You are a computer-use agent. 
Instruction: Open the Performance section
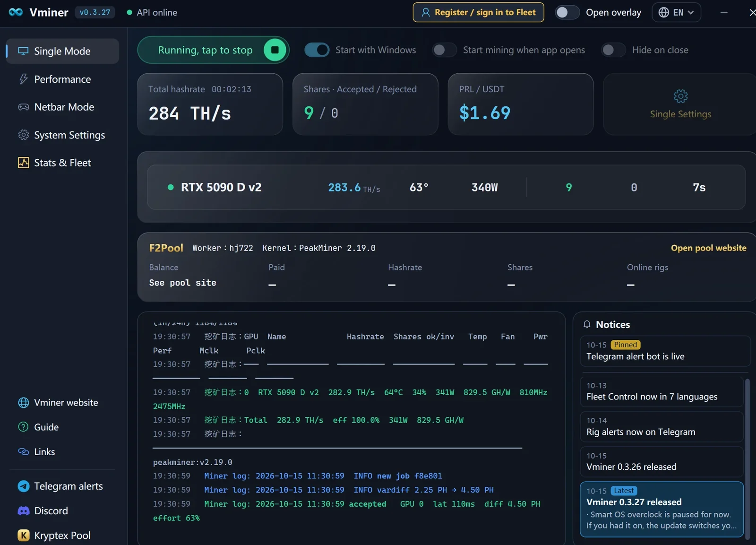62,79
